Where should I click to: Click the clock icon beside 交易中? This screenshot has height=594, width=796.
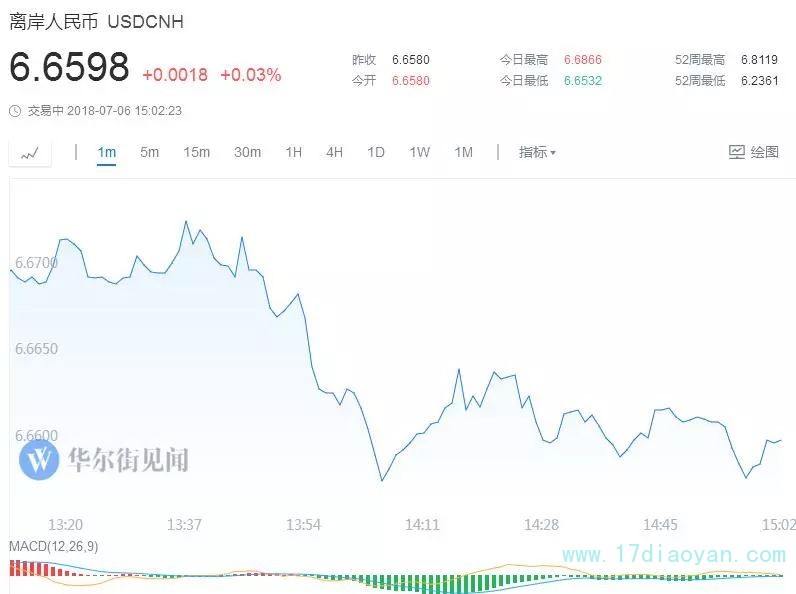coord(14,111)
